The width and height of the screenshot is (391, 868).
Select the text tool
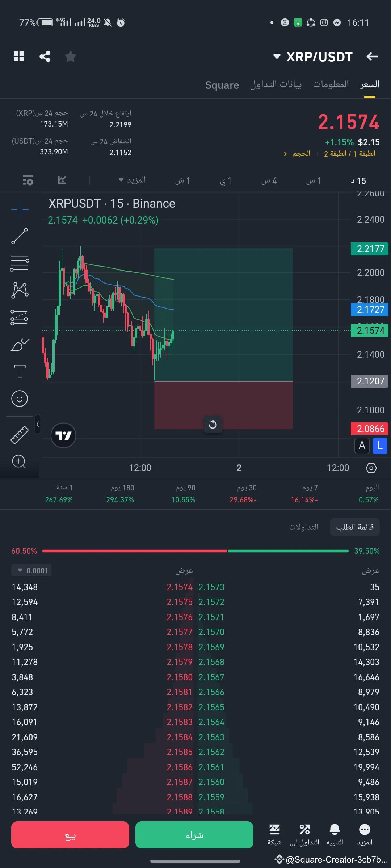[x=20, y=371]
